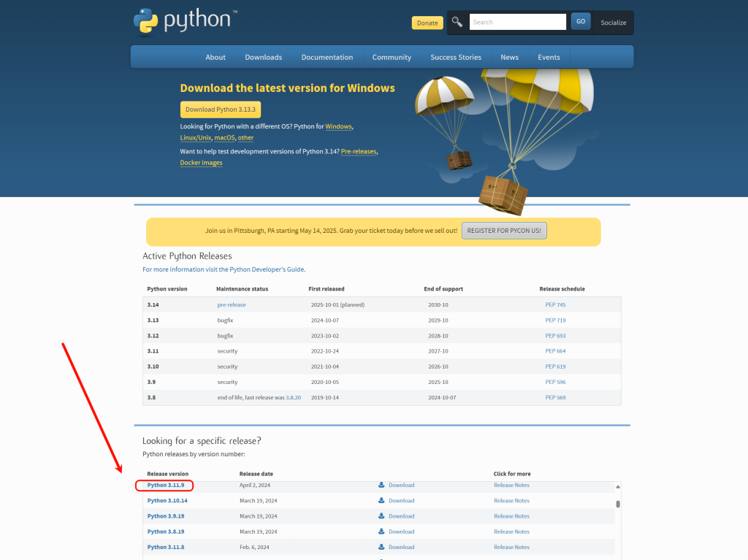This screenshot has width=748, height=560.
Task: Open the Socialize dropdown
Action: [613, 23]
